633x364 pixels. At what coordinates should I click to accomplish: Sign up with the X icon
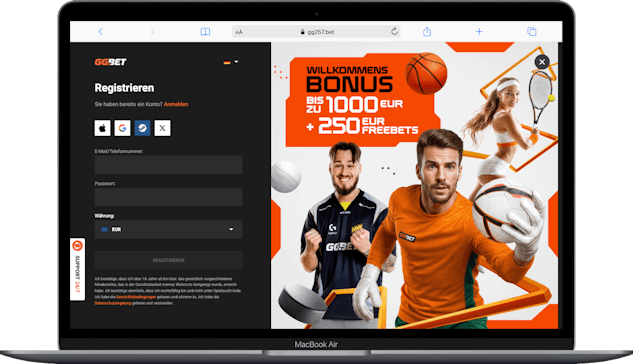(162, 128)
